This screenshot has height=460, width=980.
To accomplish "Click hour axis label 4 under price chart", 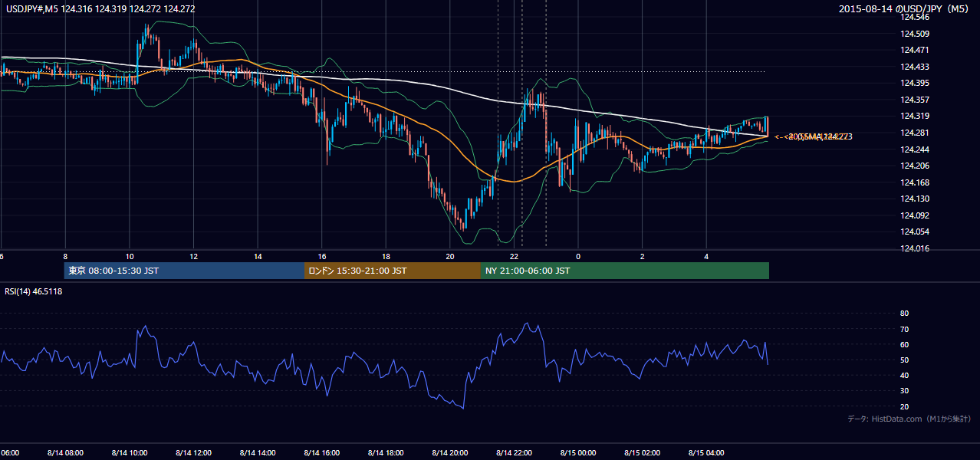I will 707,257.
